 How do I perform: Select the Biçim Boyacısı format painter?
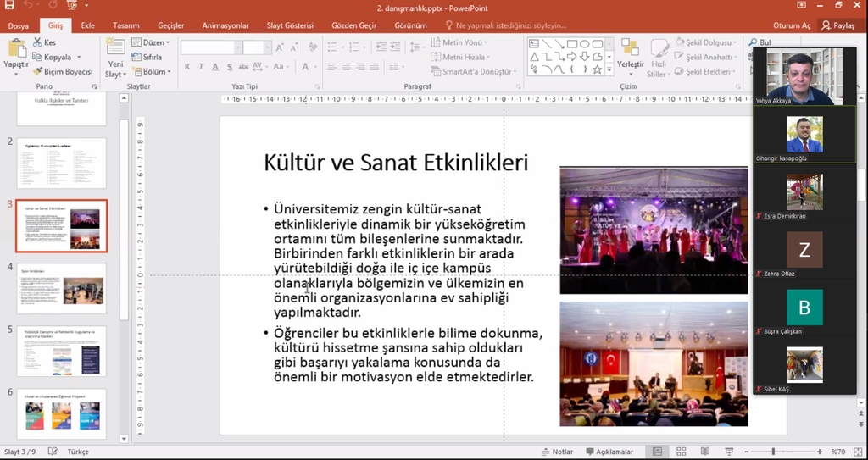[x=63, y=72]
